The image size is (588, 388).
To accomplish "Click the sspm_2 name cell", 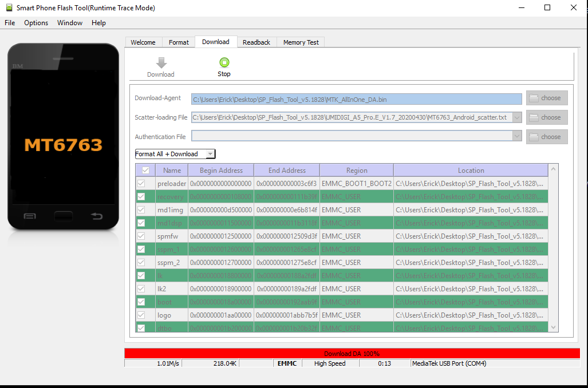I will click(x=172, y=263).
